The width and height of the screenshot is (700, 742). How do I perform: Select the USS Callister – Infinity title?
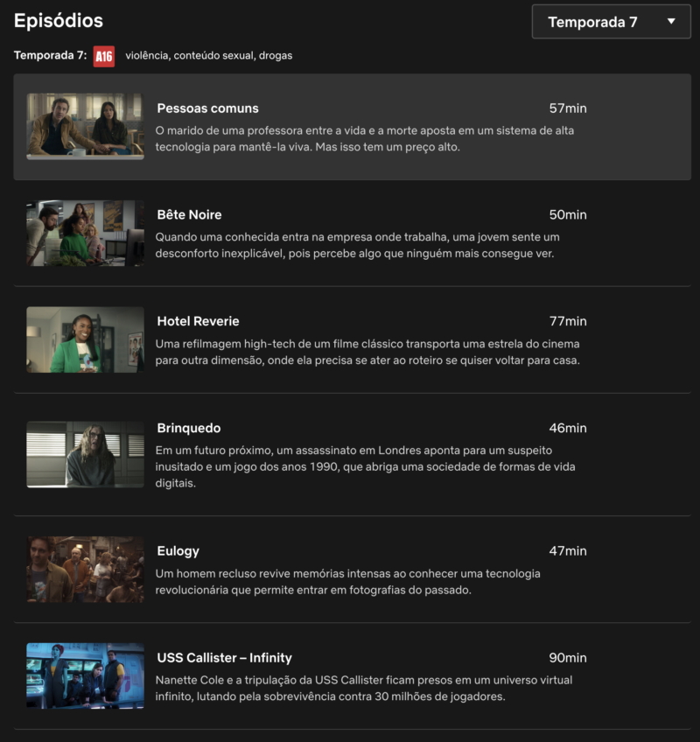tap(224, 658)
